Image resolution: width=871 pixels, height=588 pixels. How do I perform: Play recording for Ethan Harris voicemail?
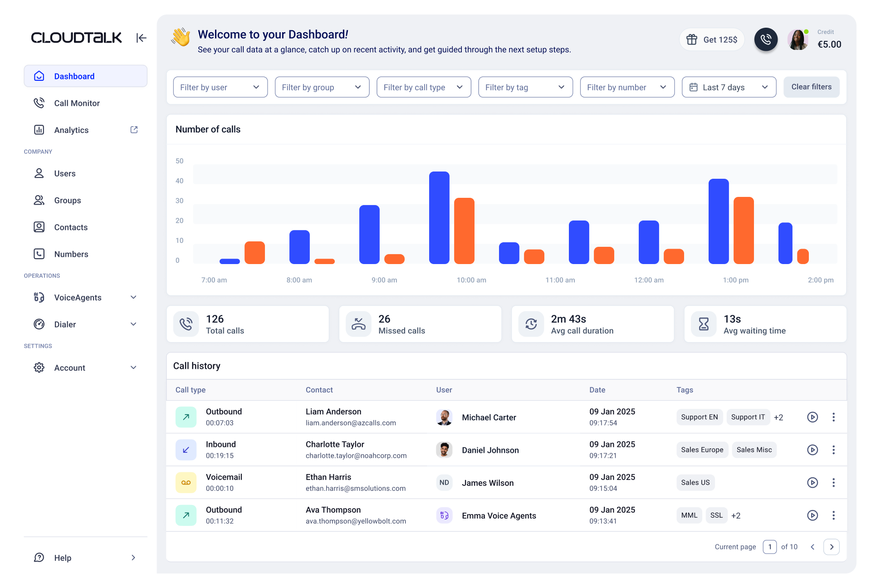point(812,482)
